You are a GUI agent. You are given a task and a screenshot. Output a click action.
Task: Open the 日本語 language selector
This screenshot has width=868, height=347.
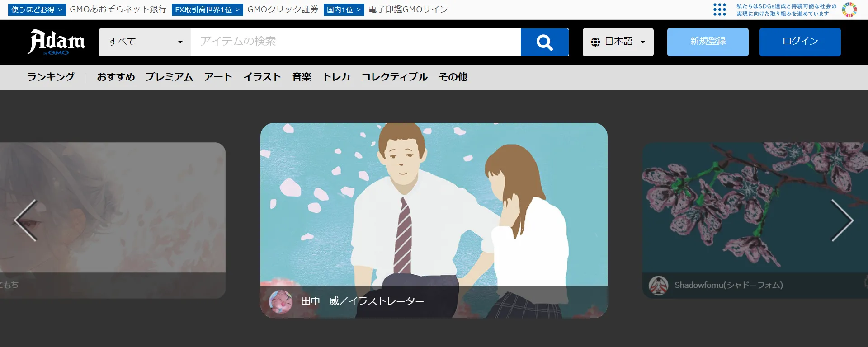618,42
